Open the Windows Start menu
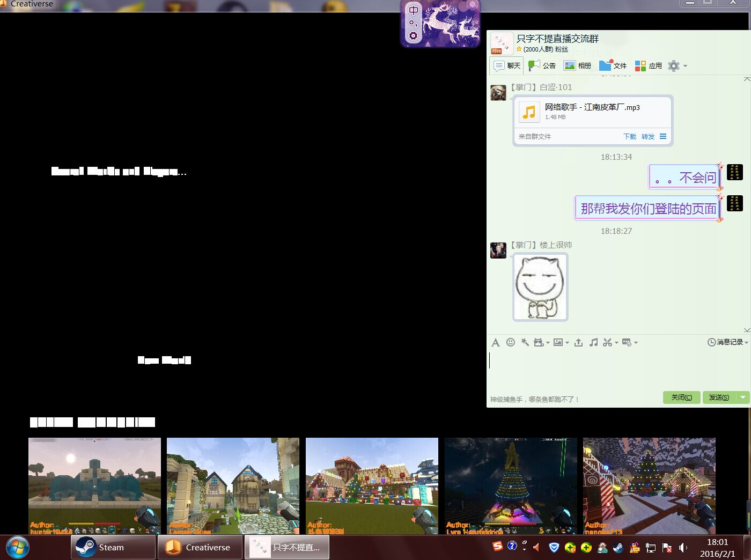The image size is (751, 560). tap(17, 547)
